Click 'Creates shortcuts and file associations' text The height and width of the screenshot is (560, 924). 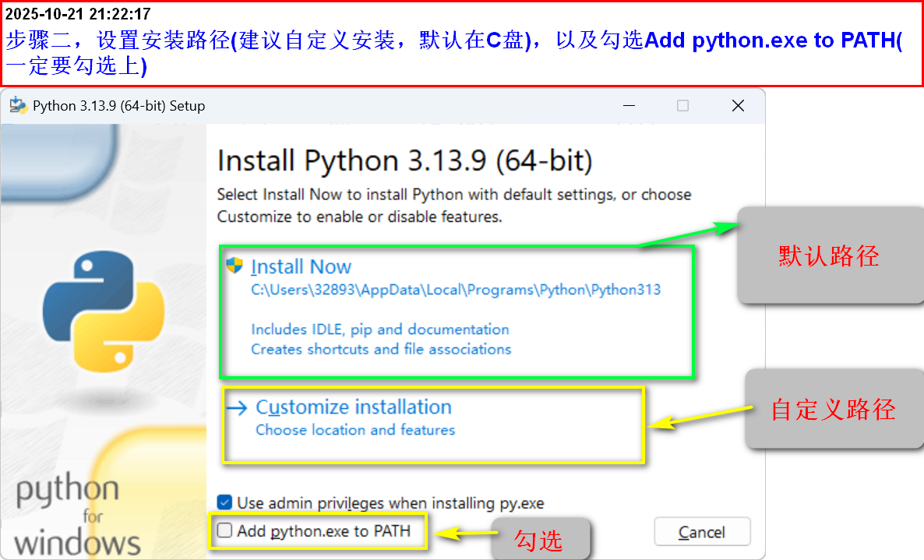[381, 349]
